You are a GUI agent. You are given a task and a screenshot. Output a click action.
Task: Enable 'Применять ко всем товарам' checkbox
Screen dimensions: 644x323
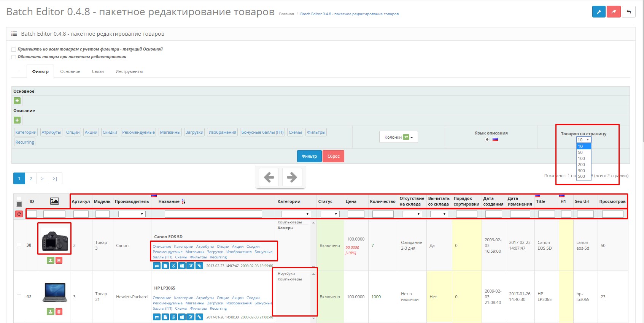click(14, 49)
